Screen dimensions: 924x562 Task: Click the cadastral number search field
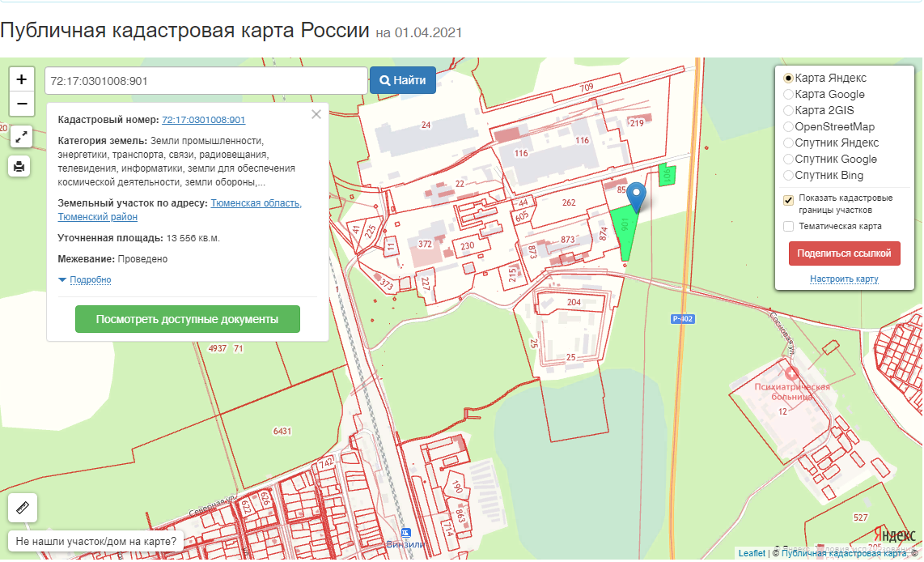pyautogui.click(x=206, y=81)
